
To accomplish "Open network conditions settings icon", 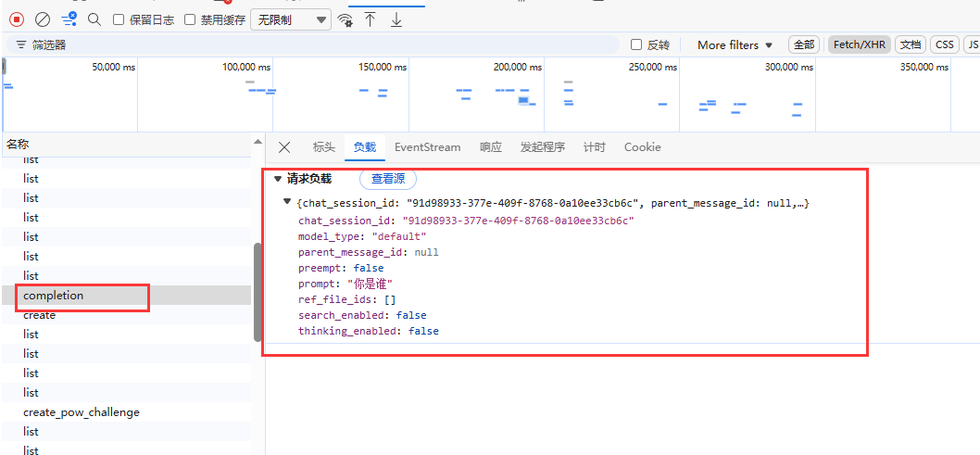I will [345, 20].
